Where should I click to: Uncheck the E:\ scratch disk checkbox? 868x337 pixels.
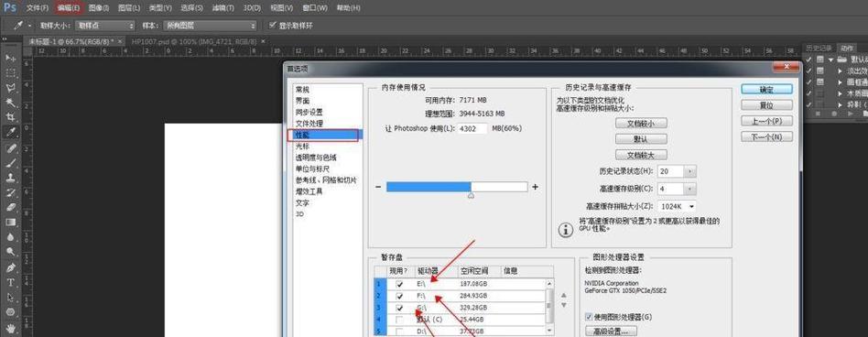click(400, 284)
